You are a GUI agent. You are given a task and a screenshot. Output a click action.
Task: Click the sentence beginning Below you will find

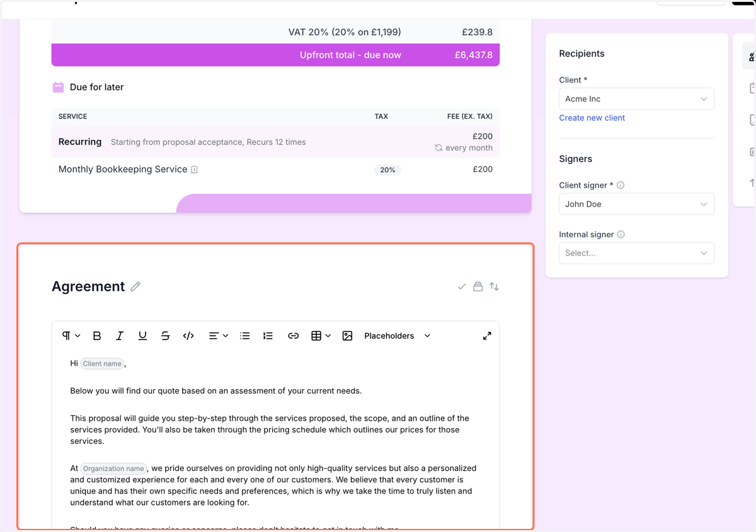tap(216, 391)
